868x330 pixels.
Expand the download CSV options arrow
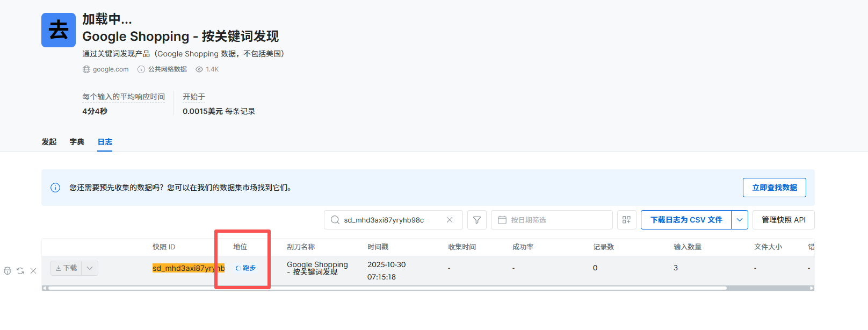click(x=740, y=220)
